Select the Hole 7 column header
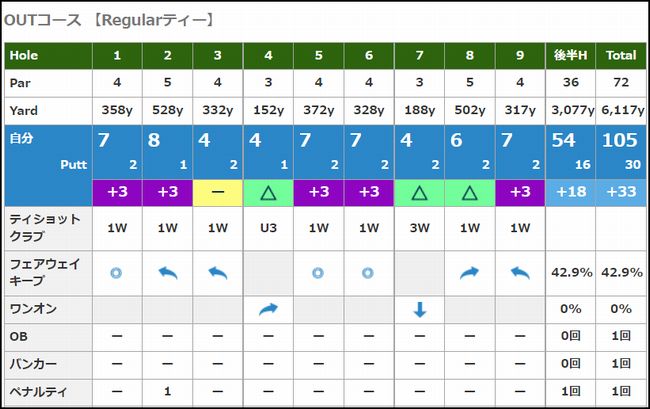650x409 pixels. coord(419,56)
